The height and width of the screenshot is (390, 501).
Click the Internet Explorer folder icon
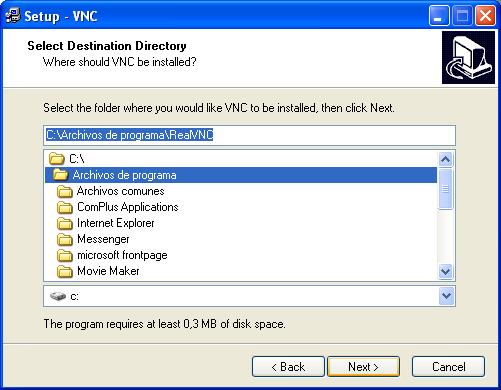[65, 223]
